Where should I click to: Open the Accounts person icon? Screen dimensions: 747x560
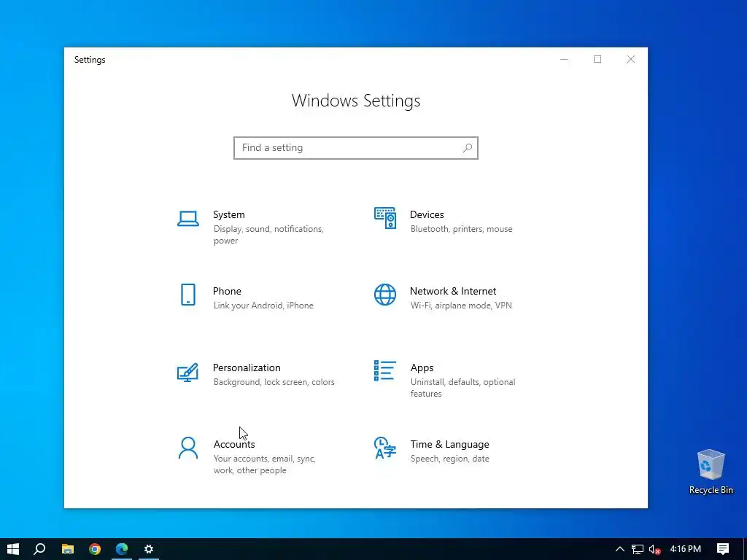click(x=188, y=448)
